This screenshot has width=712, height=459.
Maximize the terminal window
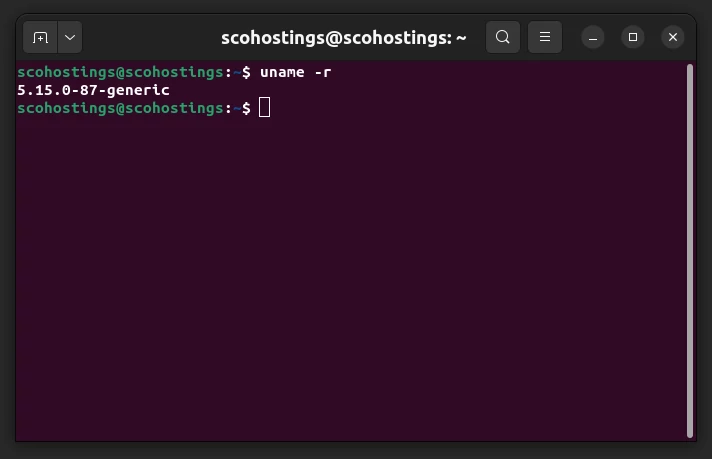coord(633,37)
